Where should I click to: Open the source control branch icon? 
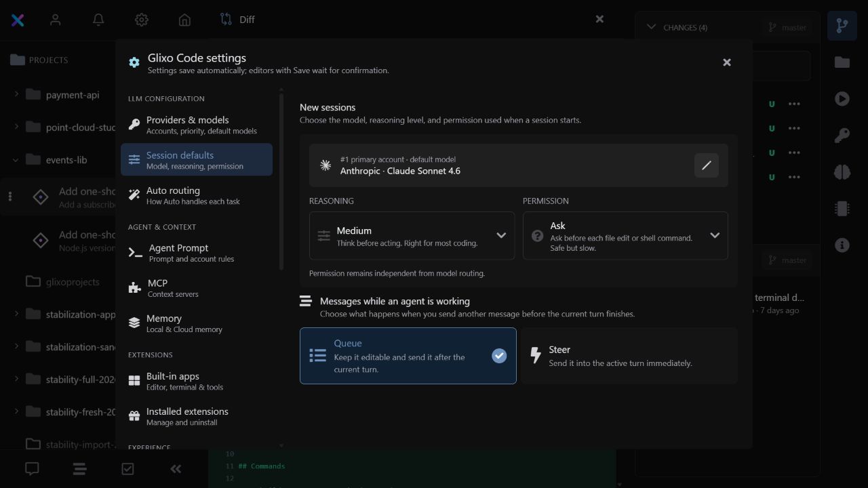(842, 26)
